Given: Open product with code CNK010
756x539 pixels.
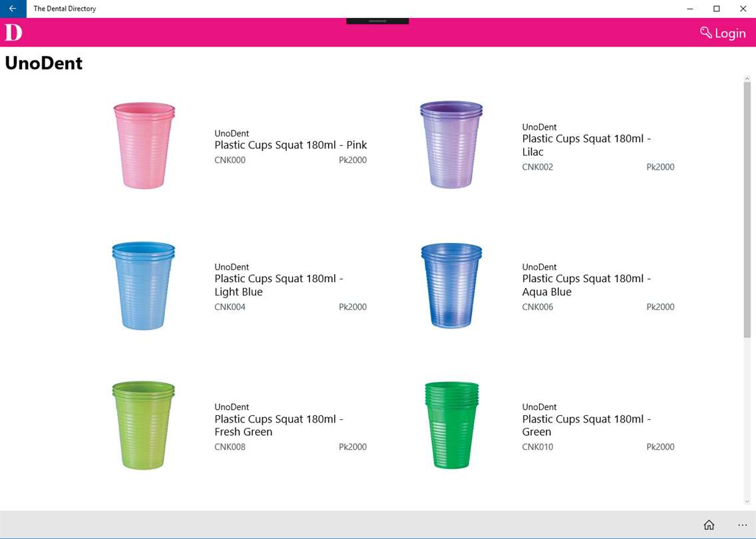Looking at the screenshot, I should [x=538, y=447].
